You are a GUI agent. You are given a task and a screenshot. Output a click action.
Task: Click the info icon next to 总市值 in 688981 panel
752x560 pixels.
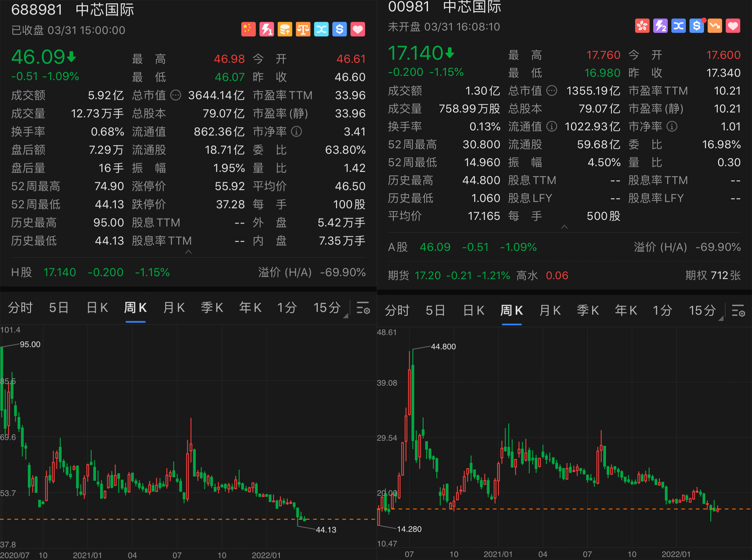[x=176, y=95]
